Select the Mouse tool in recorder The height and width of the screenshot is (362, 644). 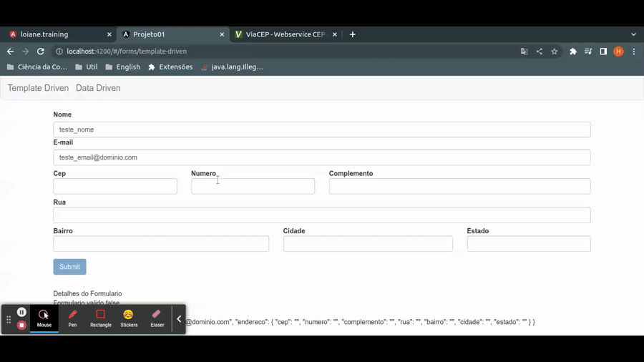click(44, 318)
